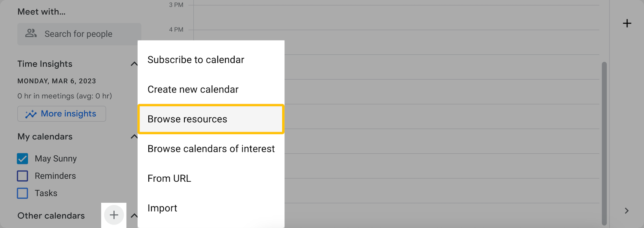Click the chart icon on More insights

coord(31,114)
